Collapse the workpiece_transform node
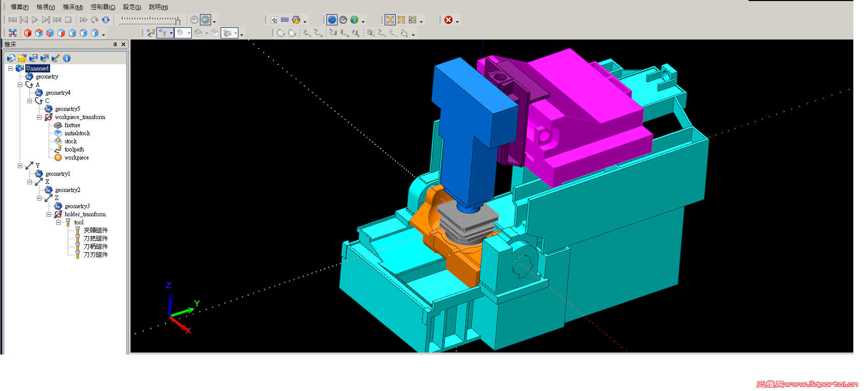 point(39,117)
